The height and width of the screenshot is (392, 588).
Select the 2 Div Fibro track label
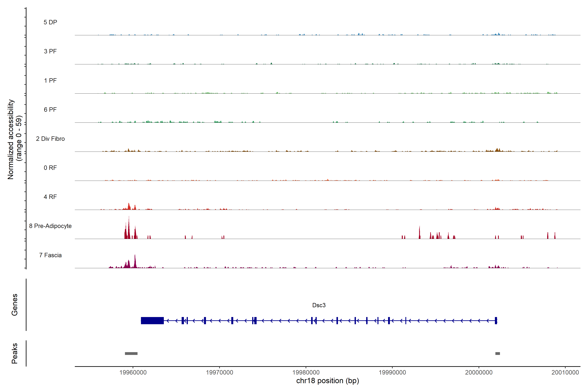point(50,139)
